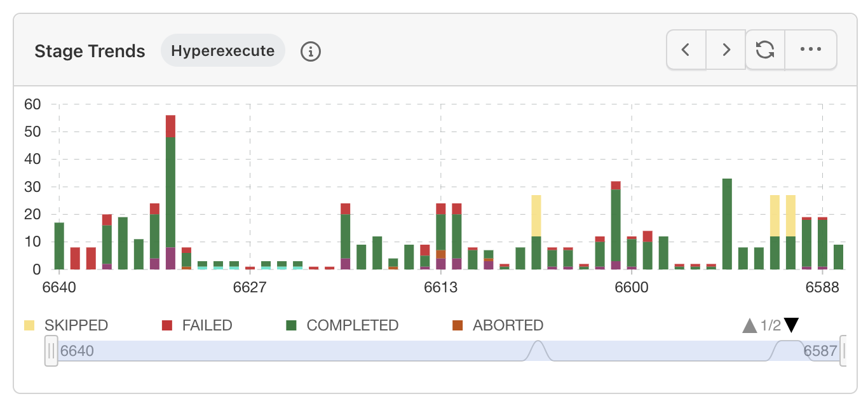The width and height of the screenshot is (868, 408).
Task: Toggle the FAILED legend series
Action: 207,325
